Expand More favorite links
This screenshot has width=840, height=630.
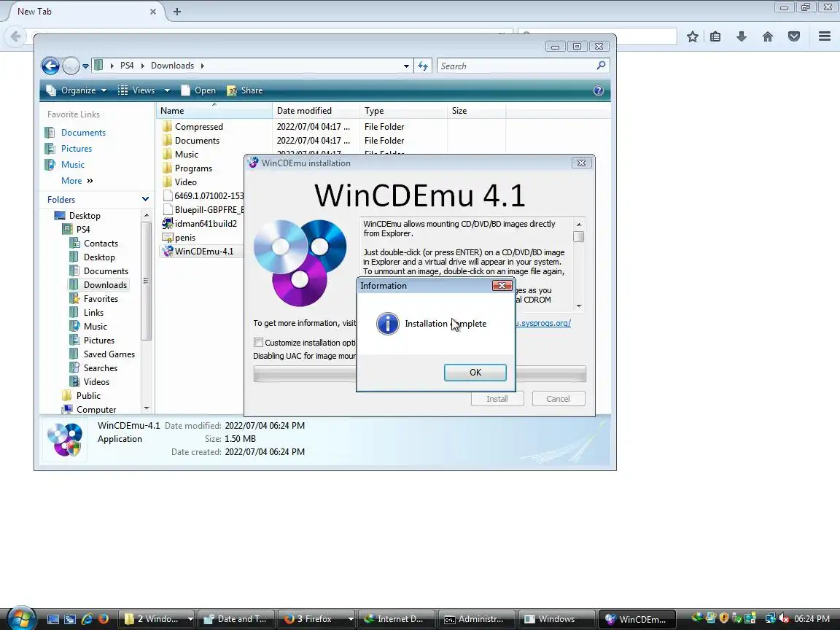(77, 181)
